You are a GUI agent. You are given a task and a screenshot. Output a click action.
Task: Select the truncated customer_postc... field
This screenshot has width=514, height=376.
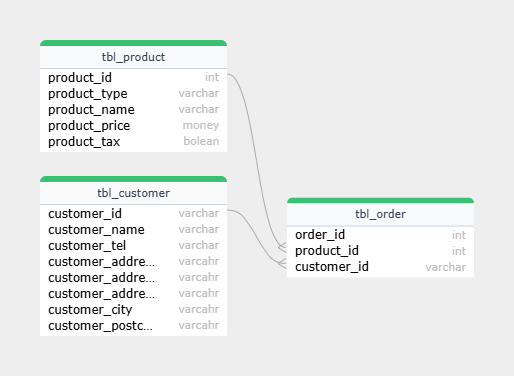(x=133, y=325)
